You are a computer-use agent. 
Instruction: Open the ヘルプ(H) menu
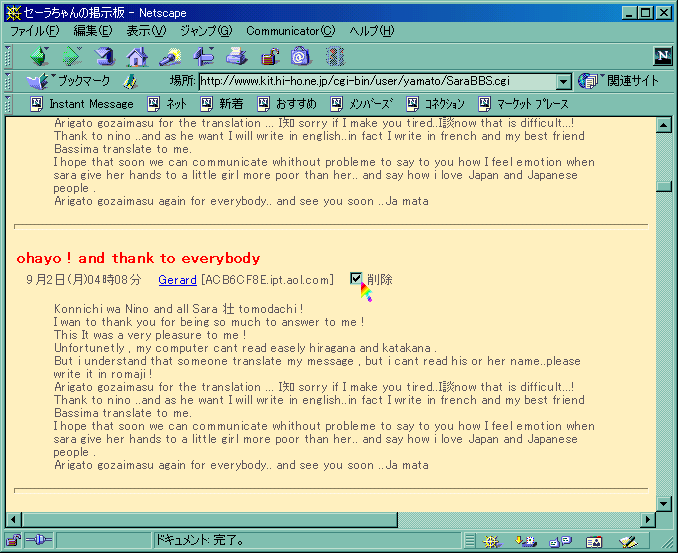[372, 31]
